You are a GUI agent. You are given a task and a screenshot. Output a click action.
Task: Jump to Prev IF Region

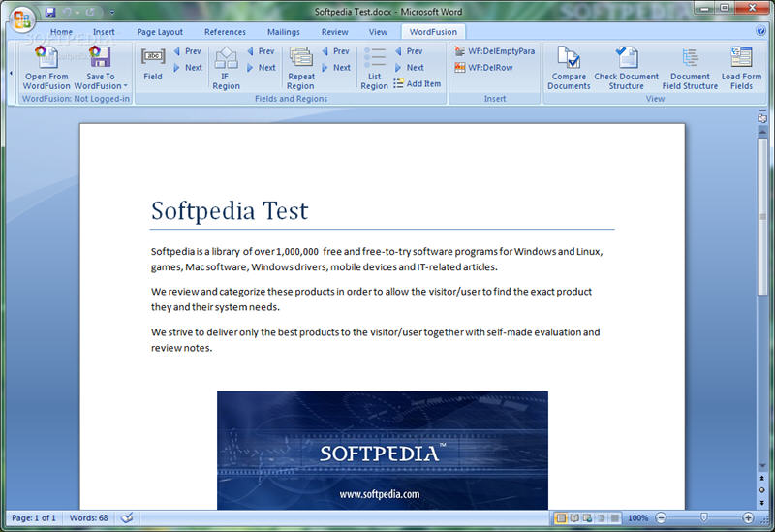coord(261,51)
